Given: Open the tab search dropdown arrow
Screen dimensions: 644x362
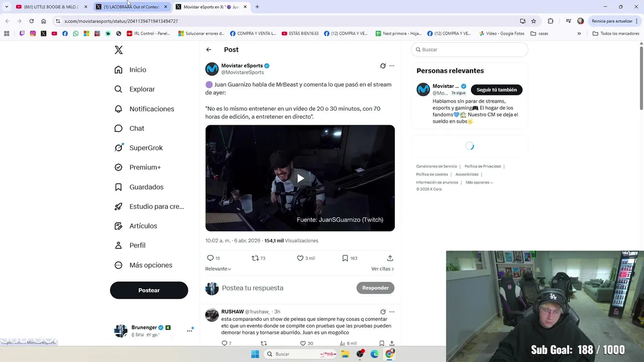Looking at the screenshot, I should (7, 7).
